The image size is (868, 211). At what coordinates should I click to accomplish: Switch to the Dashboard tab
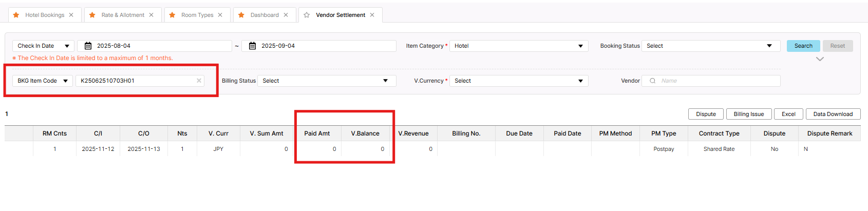point(265,15)
